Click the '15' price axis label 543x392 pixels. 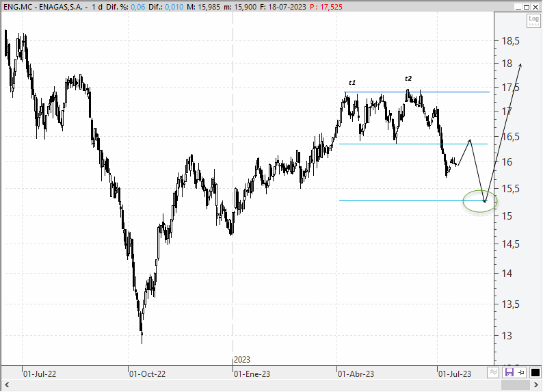[x=507, y=216]
